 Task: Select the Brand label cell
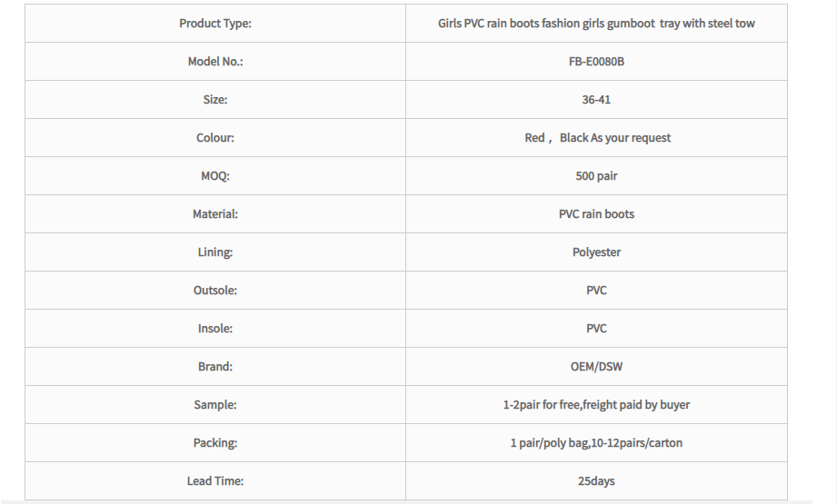(x=215, y=366)
